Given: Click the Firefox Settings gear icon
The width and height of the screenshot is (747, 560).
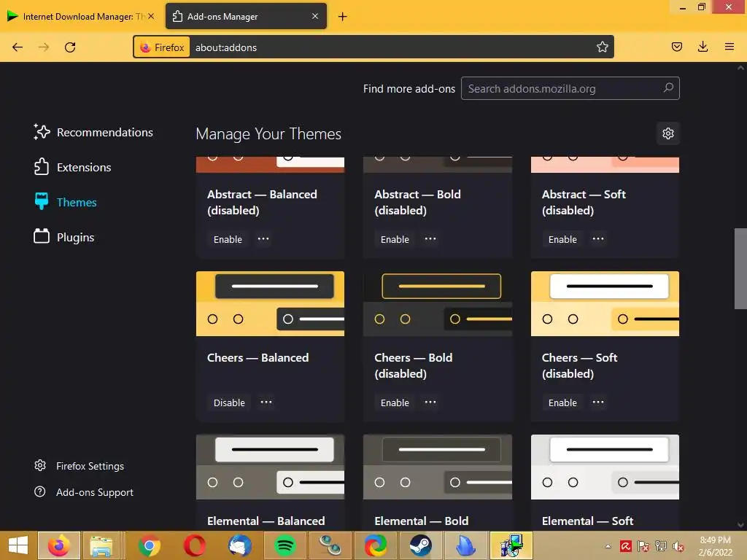Looking at the screenshot, I should 40,465.
